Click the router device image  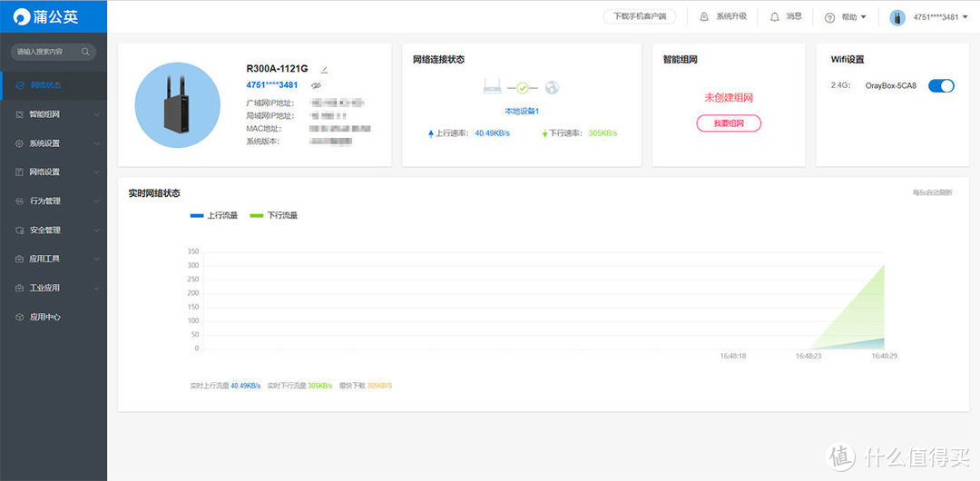tap(178, 104)
